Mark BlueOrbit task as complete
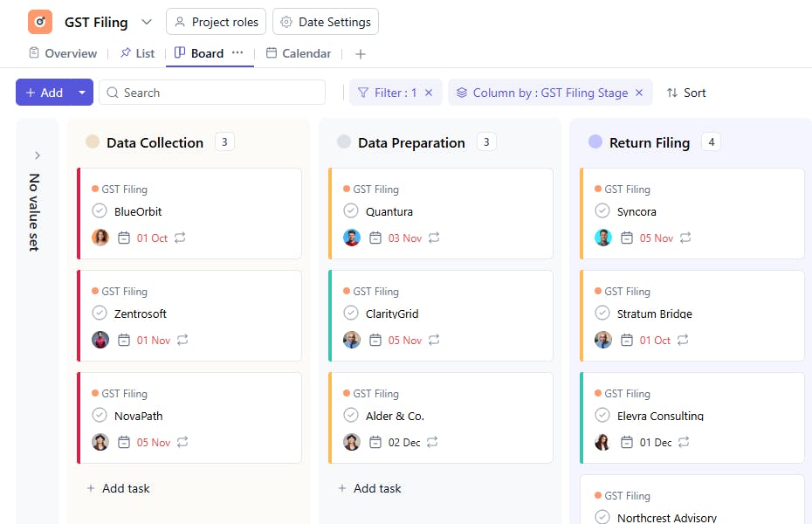 [x=100, y=211]
